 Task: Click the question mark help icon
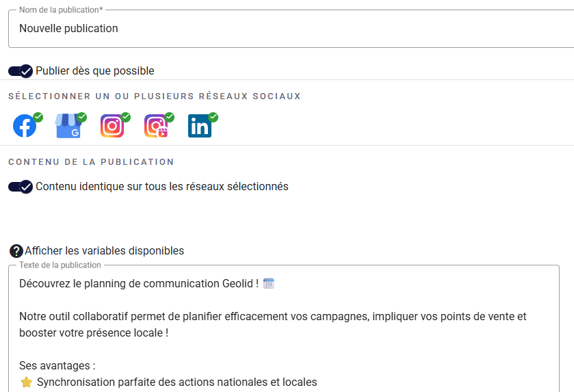click(x=16, y=251)
